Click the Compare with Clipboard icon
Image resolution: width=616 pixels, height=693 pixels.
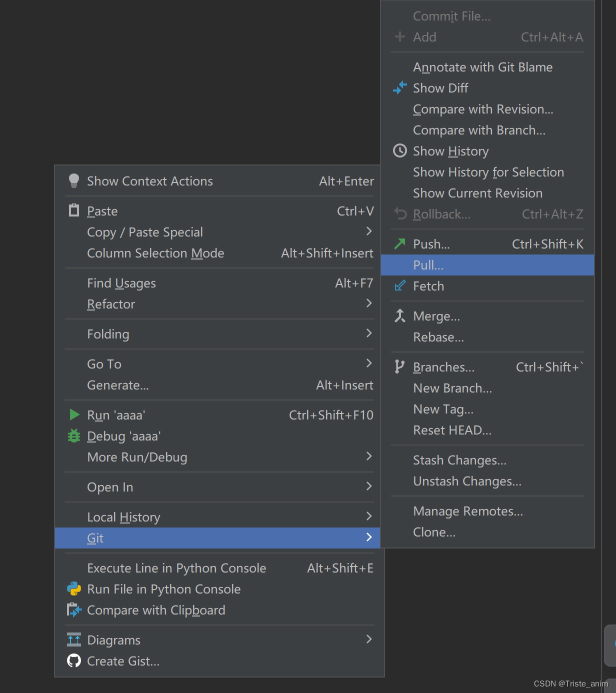coord(74,609)
